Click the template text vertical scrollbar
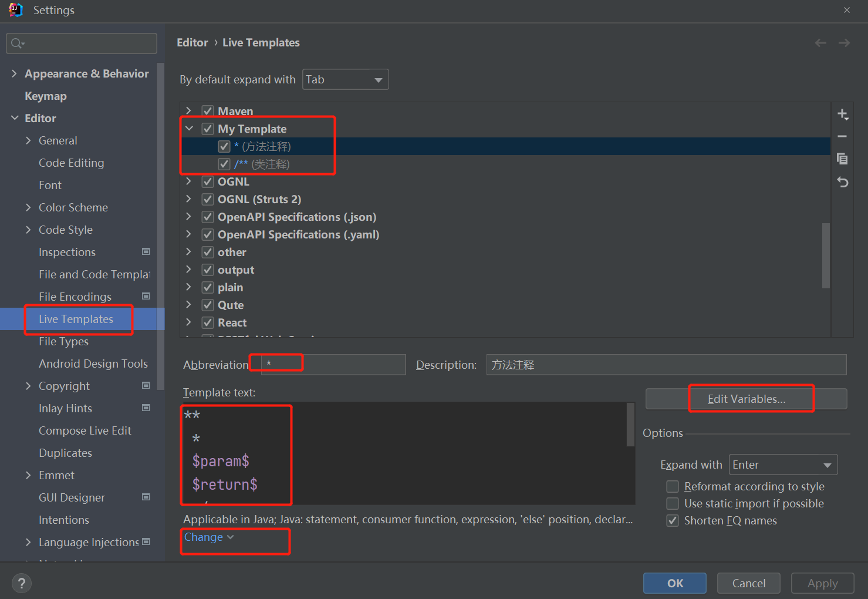This screenshot has height=599, width=868. point(631,425)
